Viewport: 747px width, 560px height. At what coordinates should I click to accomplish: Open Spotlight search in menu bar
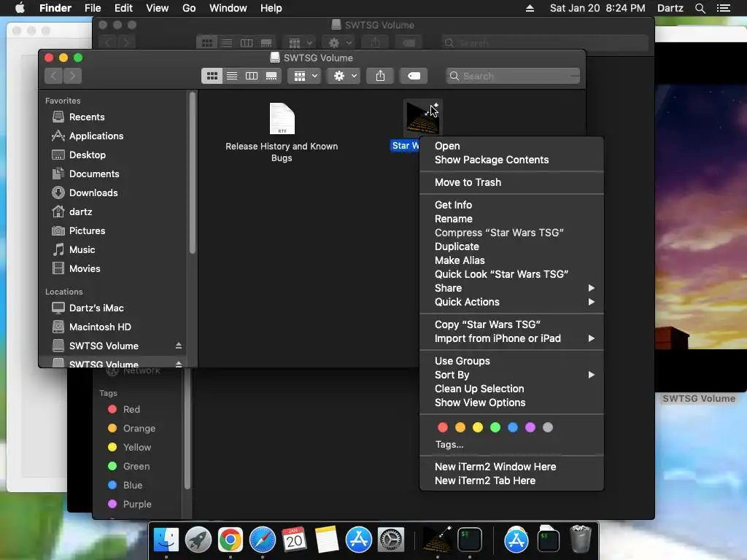700,8
